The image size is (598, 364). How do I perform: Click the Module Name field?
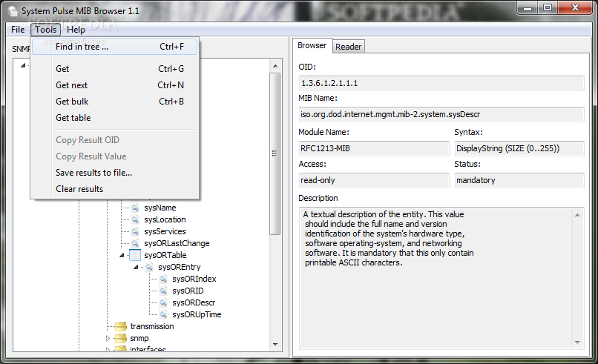374,148
